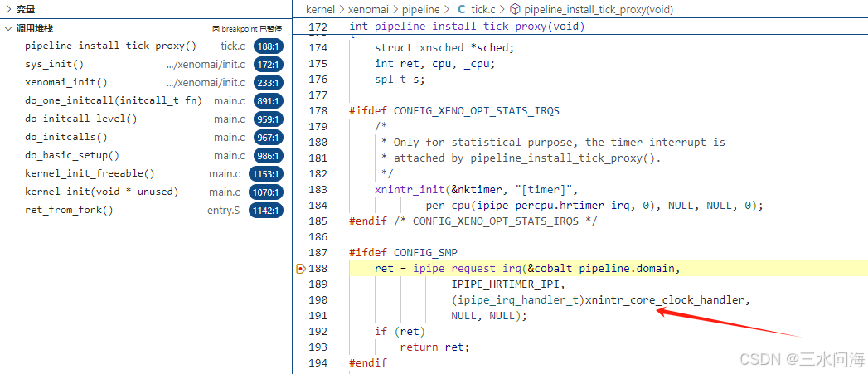Screen dimensions: 868x374
Task: Click the 233:1 line badge
Action: 269,83
